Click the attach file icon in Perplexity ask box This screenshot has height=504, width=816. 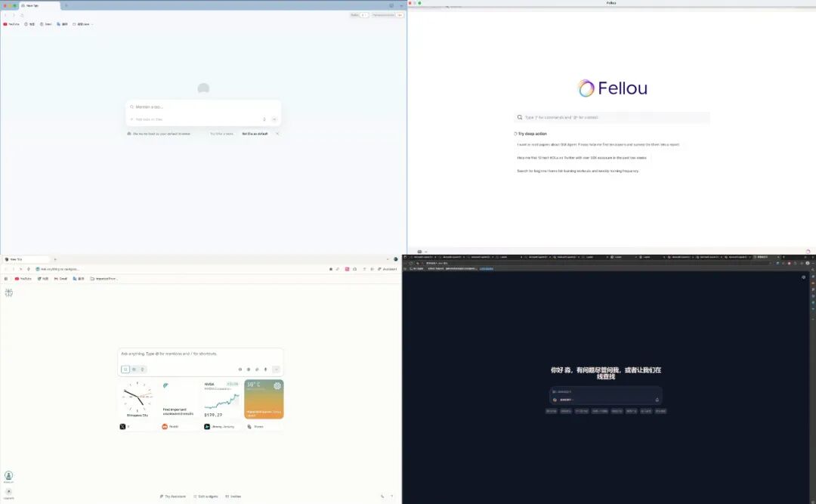click(x=257, y=369)
